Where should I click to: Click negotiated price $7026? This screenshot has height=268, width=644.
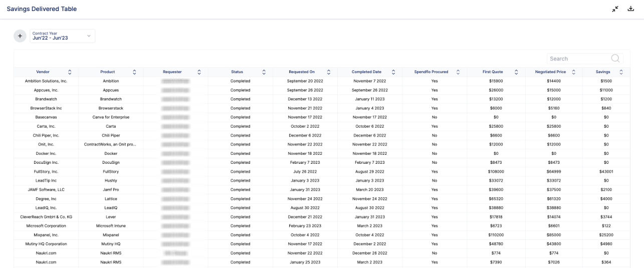click(554, 262)
